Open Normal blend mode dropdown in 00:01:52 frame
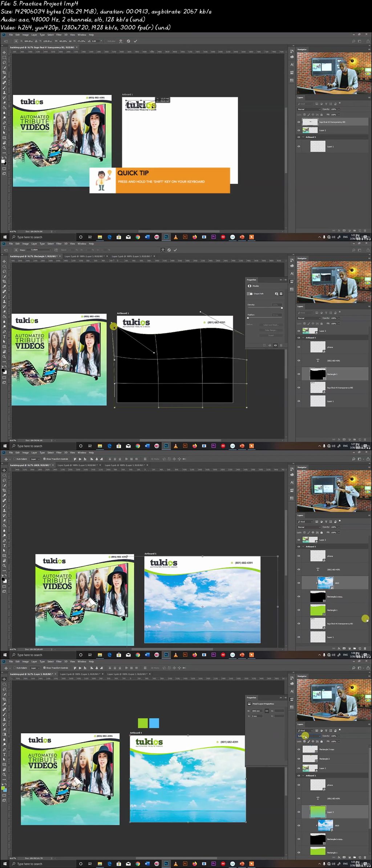Screen dimensions: 372x868 (309, 109)
